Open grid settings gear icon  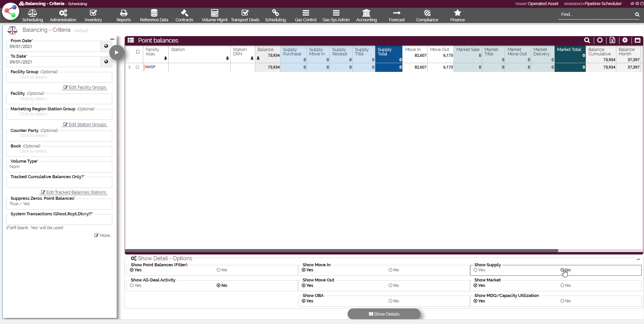coord(625,40)
